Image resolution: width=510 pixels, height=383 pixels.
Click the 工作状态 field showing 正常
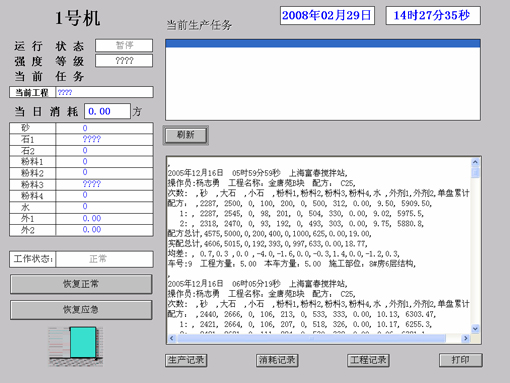pyautogui.click(x=105, y=259)
